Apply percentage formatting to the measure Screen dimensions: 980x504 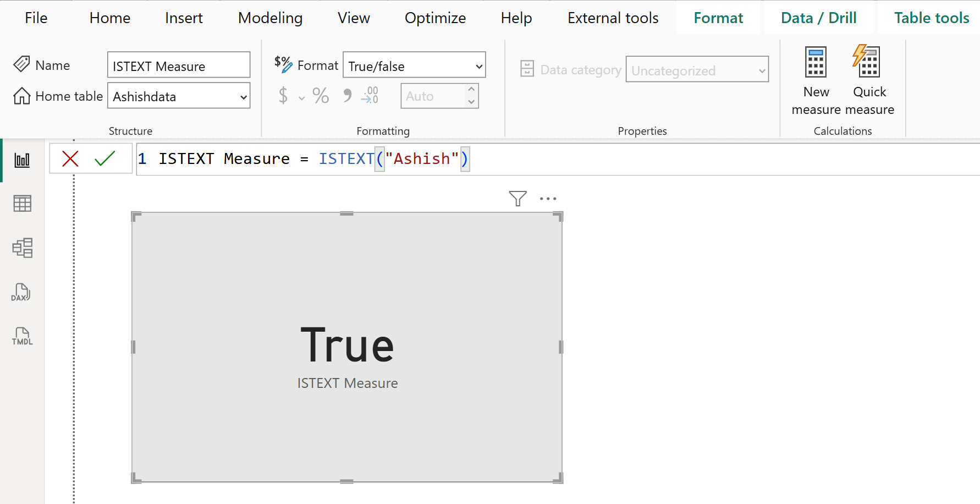coord(321,95)
